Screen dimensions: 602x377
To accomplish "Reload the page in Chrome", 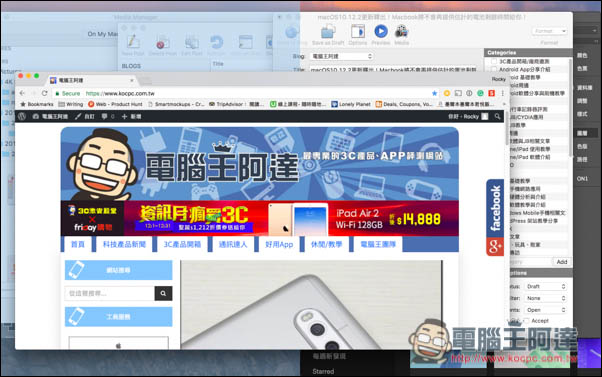I will (45, 93).
